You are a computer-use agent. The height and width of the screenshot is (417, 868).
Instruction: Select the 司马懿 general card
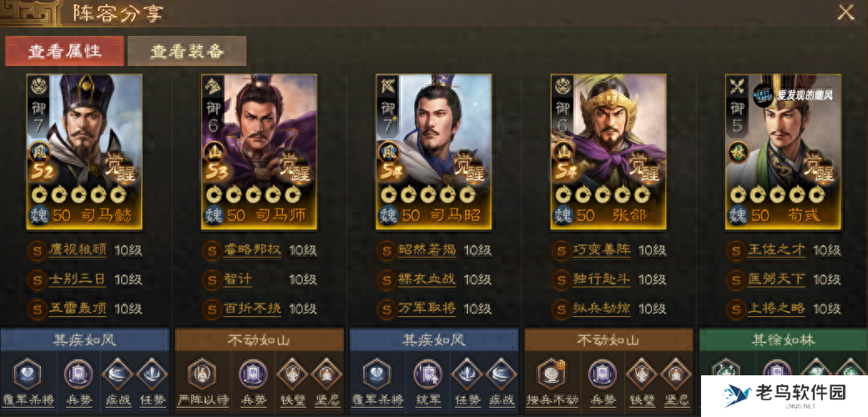pyautogui.click(x=84, y=152)
